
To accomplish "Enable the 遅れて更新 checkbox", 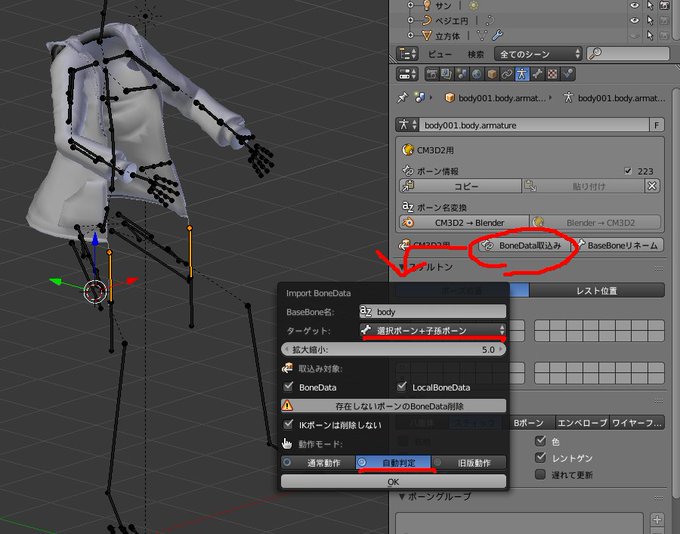I will 540,474.
